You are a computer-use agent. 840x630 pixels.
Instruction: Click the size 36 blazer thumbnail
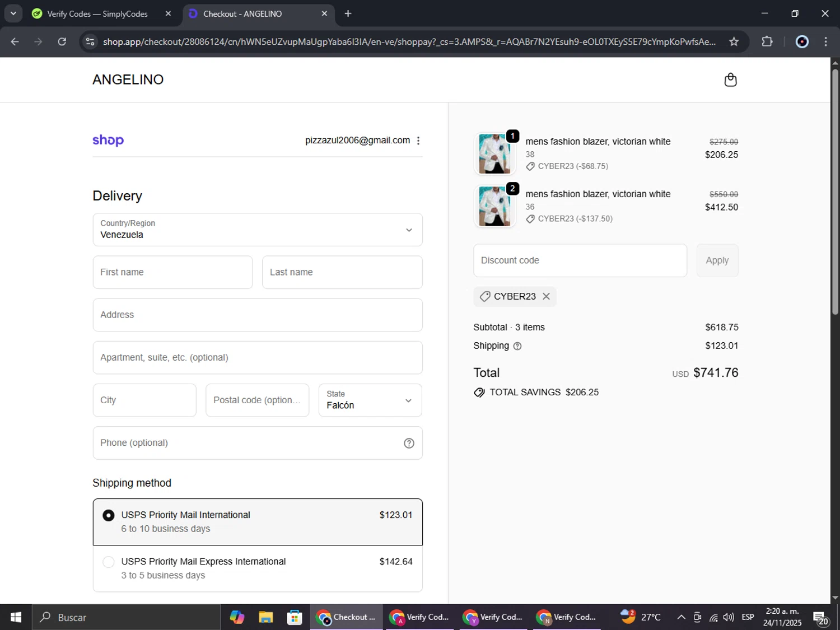click(x=494, y=206)
